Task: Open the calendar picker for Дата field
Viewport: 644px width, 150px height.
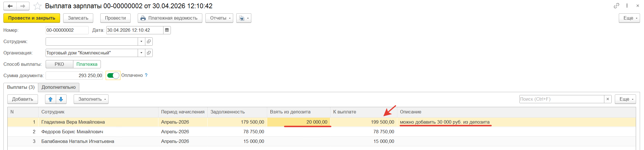Action: (167, 30)
